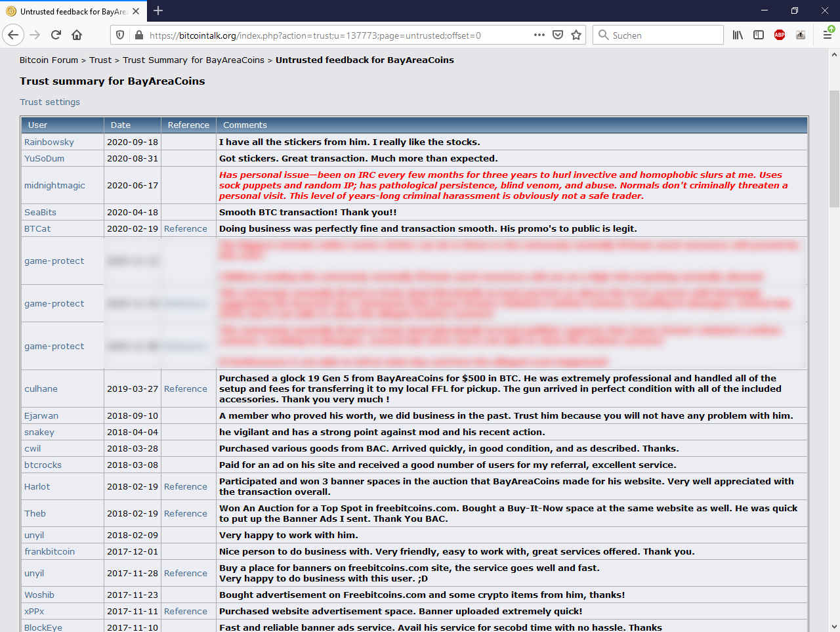Open Firefox hamburger menu
The height and width of the screenshot is (632, 840).
click(x=828, y=35)
